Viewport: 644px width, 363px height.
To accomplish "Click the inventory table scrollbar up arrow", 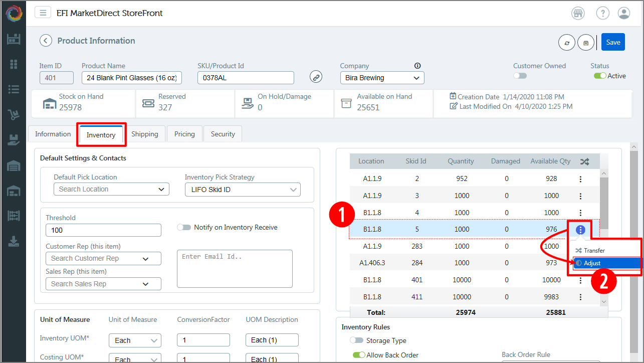I will [x=603, y=173].
